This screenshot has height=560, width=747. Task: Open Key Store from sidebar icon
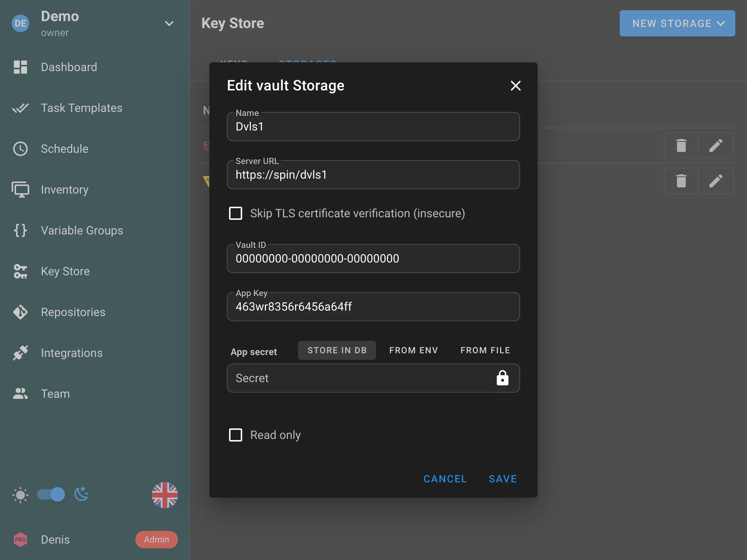tap(20, 271)
